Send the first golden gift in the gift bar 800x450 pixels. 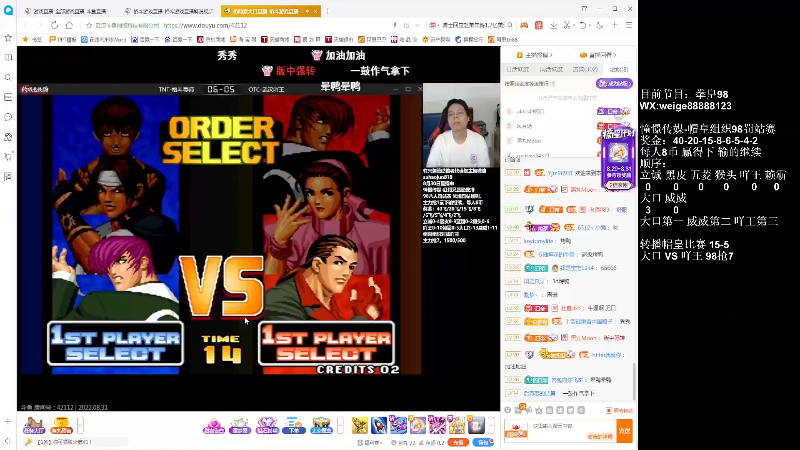tap(360, 425)
